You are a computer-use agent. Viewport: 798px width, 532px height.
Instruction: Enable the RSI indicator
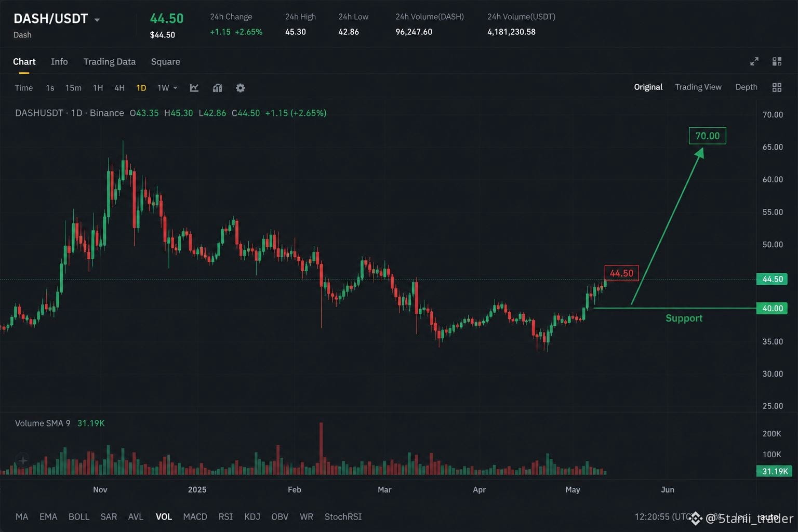[x=225, y=516]
